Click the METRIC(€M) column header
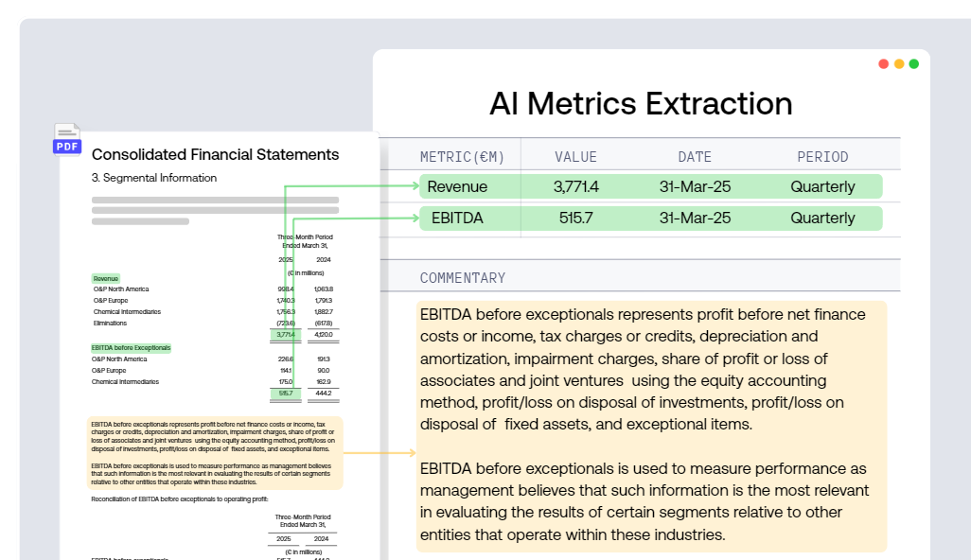The height and width of the screenshot is (560, 971). click(x=462, y=157)
